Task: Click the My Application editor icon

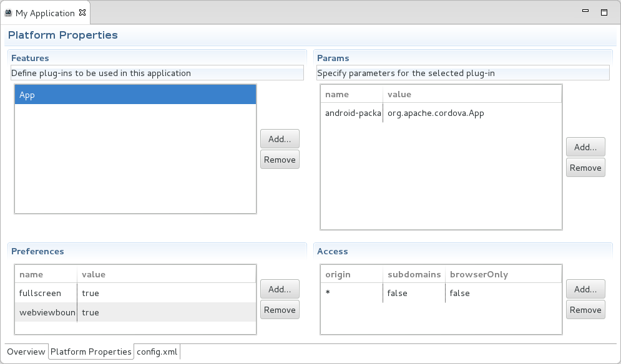Action: [x=9, y=13]
